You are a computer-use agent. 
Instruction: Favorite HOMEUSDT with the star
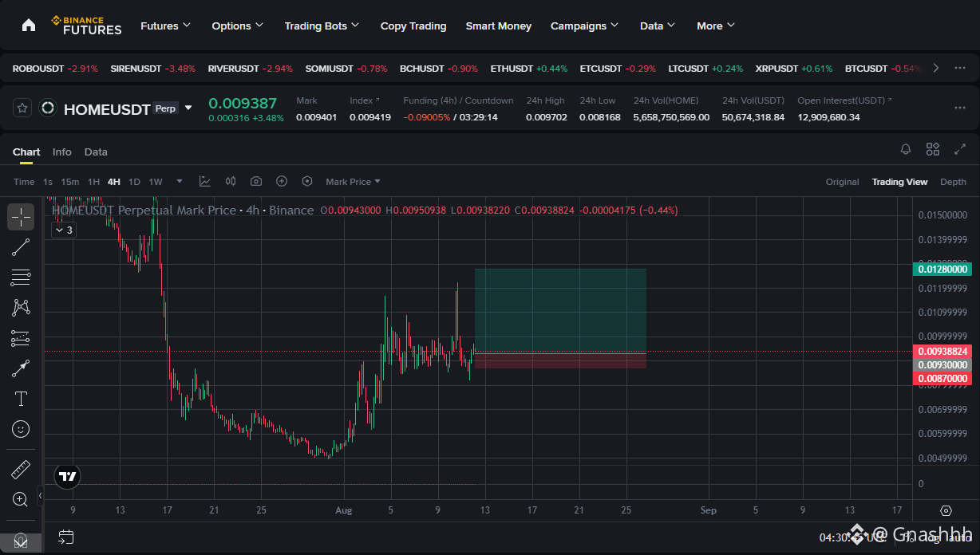22,108
